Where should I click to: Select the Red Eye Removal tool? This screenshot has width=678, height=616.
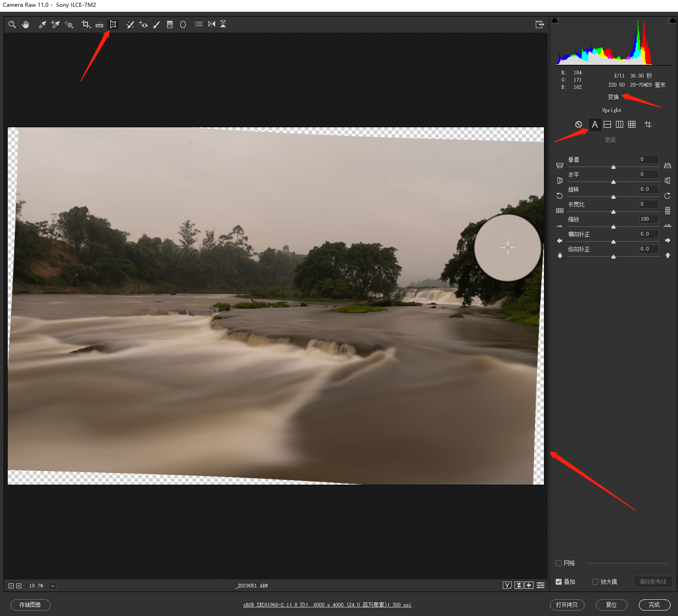tap(143, 24)
